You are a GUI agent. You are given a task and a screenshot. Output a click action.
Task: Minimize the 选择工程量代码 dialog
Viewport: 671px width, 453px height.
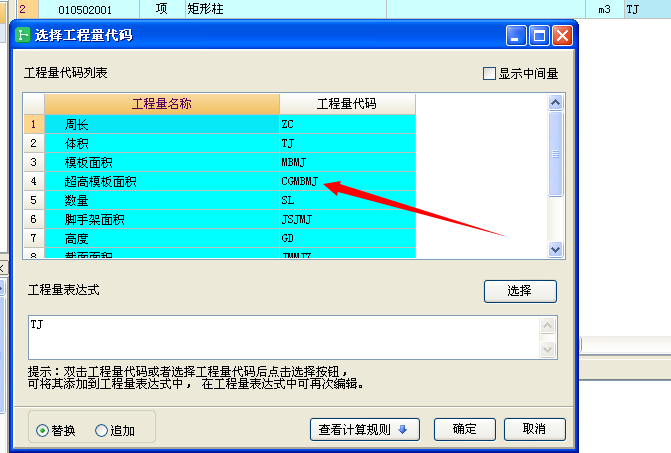(x=516, y=36)
